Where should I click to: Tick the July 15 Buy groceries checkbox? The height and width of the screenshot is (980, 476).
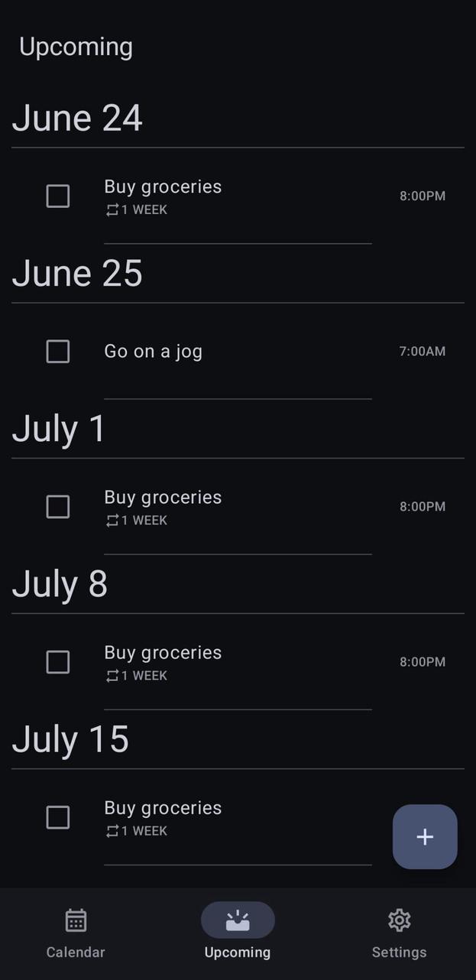point(58,818)
